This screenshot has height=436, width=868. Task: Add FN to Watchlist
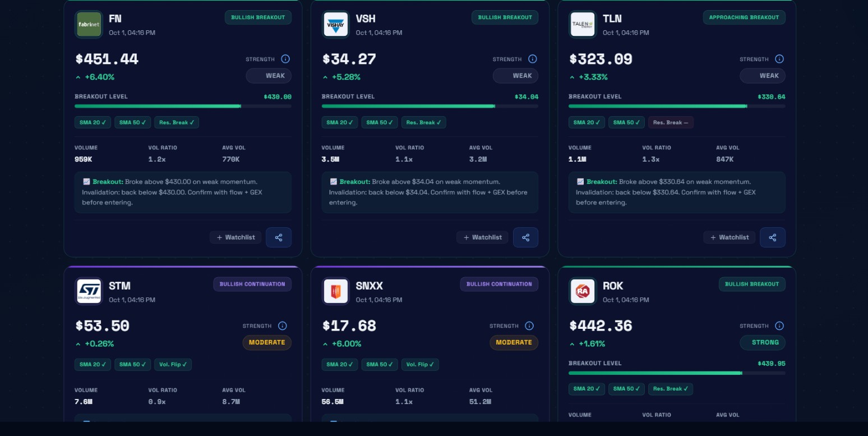click(x=236, y=237)
